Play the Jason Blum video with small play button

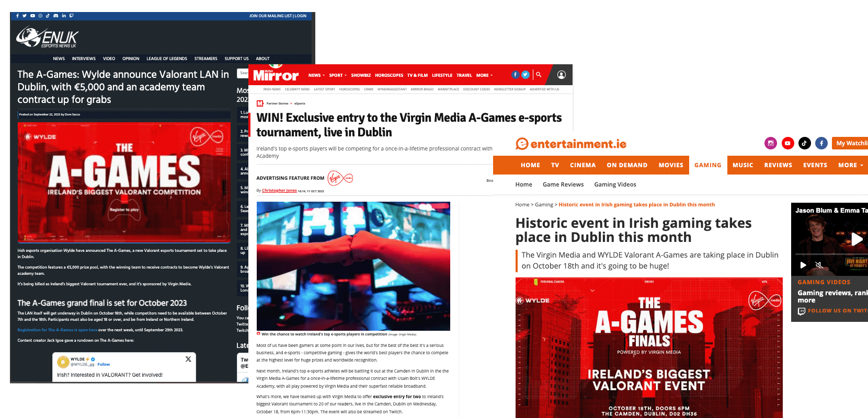803,265
